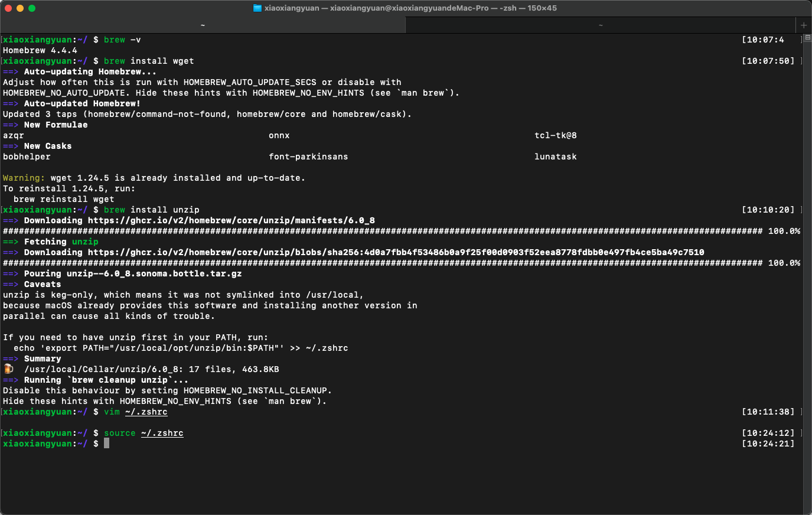Click the yellow 'Warning:' label
Viewport: 812px width, 515px height.
click(24, 178)
